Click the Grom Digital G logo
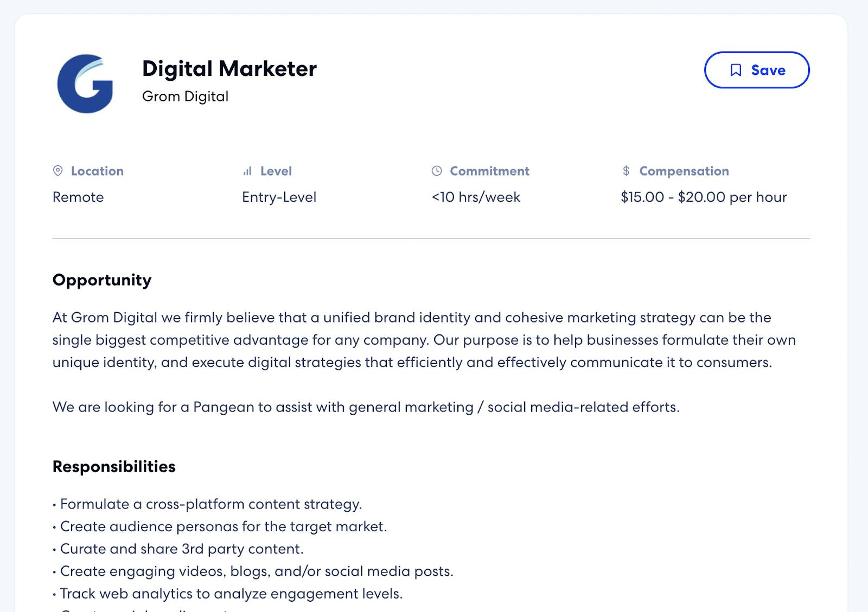Viewport: 868px width, 612px height. pos(85,83)
